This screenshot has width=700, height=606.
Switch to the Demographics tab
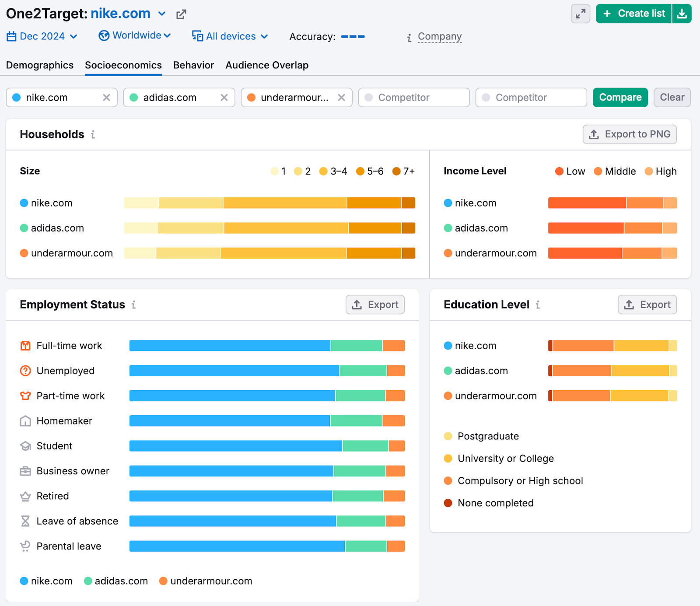pos(40,65)
